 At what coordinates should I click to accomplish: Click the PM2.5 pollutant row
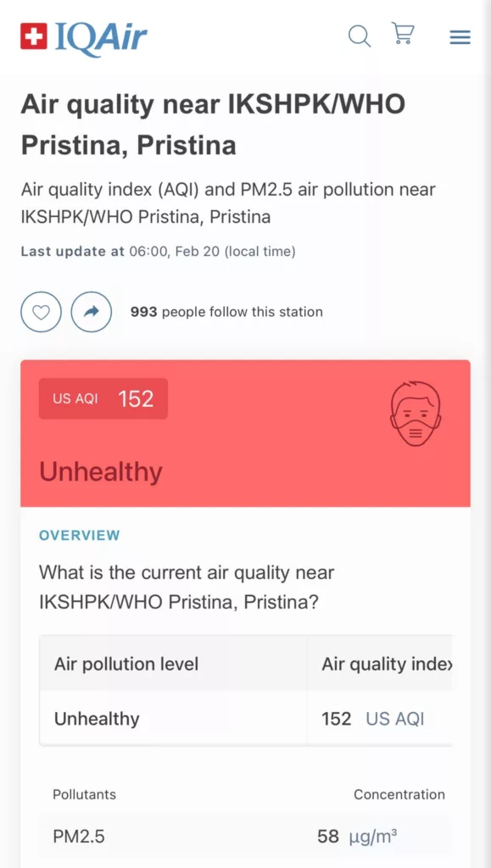[245, 836]
